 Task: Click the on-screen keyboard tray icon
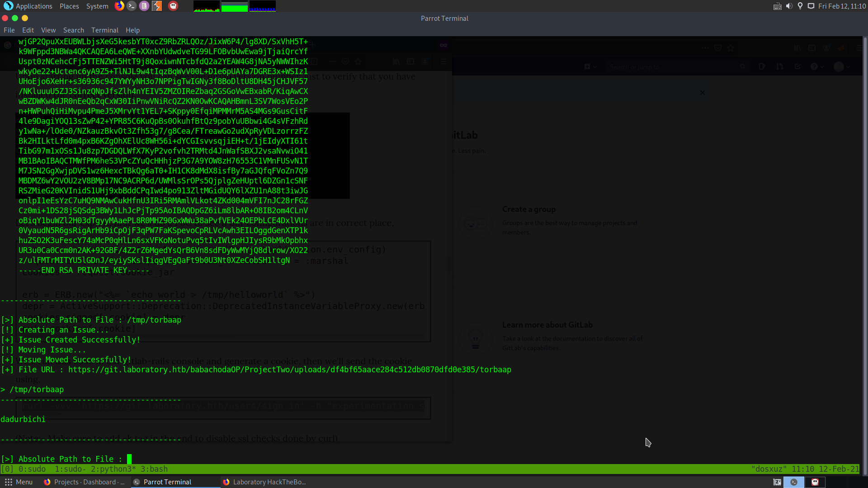(778, 6)
